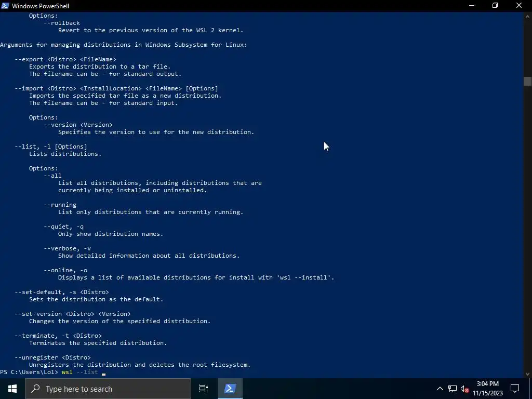Click the '--list, -l [Options]' line

click(x=51, y=146)
